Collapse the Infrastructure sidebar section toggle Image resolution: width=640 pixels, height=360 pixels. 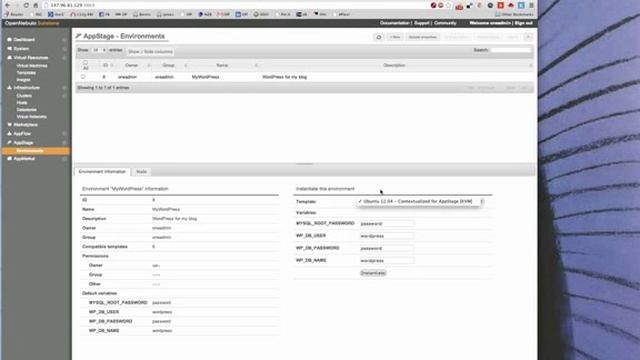pyautogui.click(x=64, y=88)
